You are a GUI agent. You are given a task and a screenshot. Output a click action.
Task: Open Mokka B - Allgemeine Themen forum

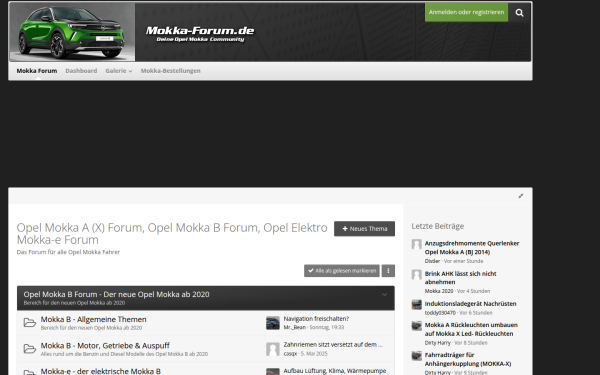pyautogui.click(x=93, y=320)
